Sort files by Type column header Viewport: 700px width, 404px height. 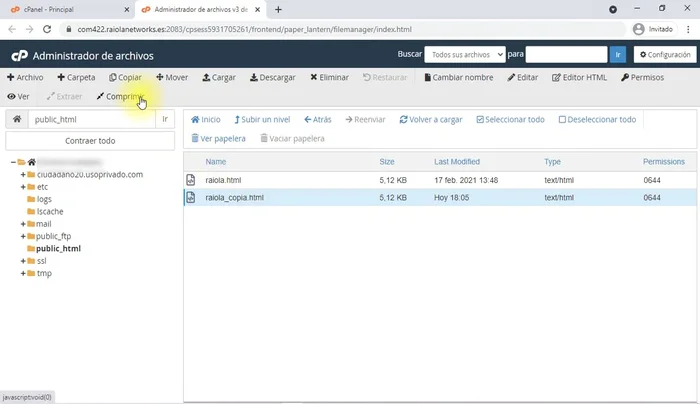(x=552, y=162)
